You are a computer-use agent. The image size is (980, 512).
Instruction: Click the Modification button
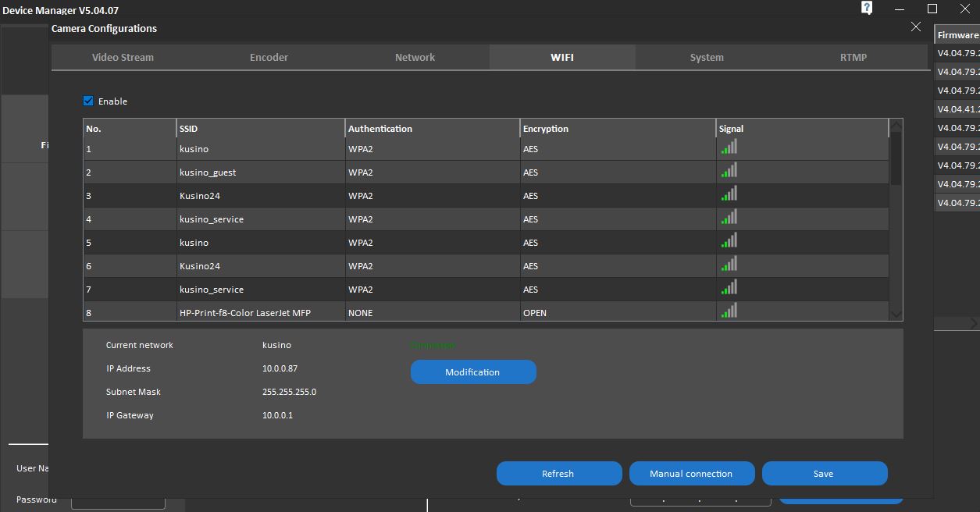coord(473,372)
